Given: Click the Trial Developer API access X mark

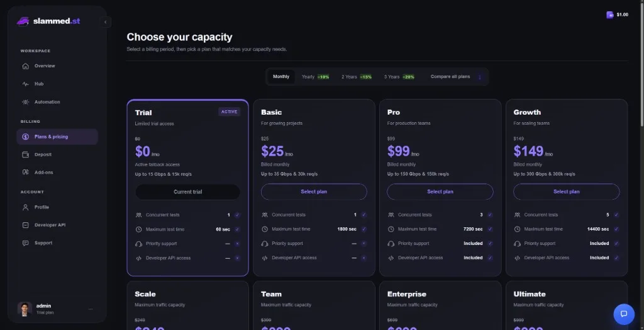Looking at the screenshot, I should tap(237, 258).
